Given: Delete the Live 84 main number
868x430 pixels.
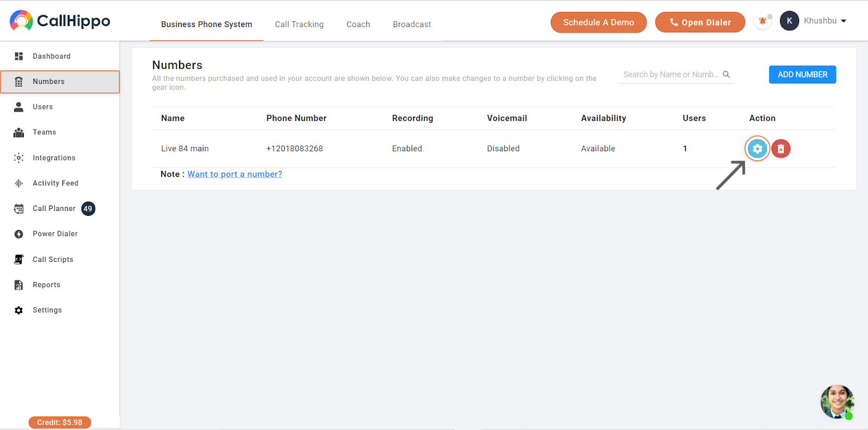Looking at the screenshot, I should click(x=781, y=149).
